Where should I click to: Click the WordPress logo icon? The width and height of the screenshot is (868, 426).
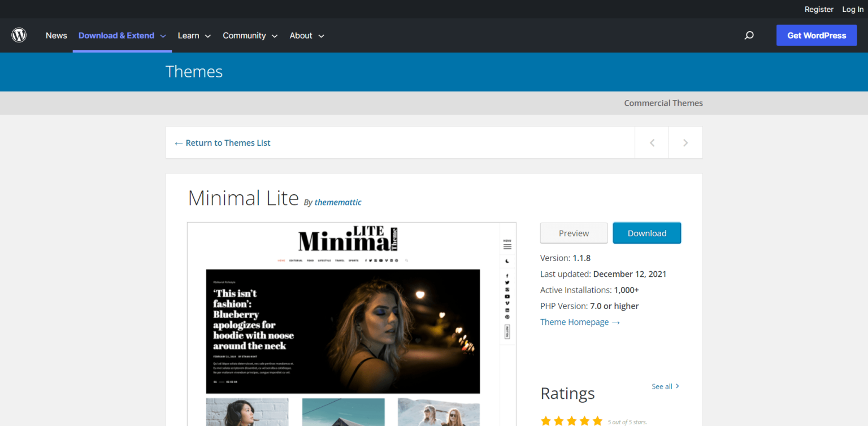coord(19,35)
